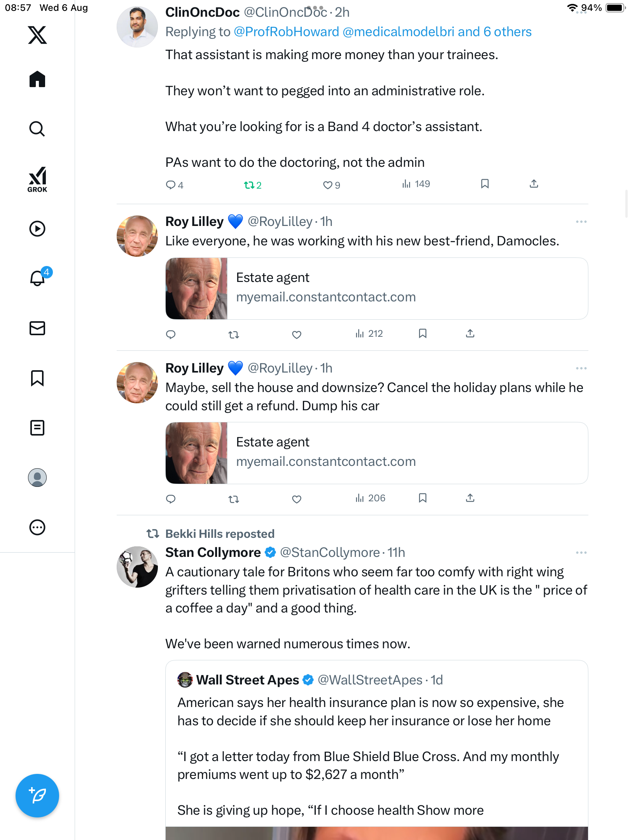Open the sidebar video tab icon

(37, 229)
